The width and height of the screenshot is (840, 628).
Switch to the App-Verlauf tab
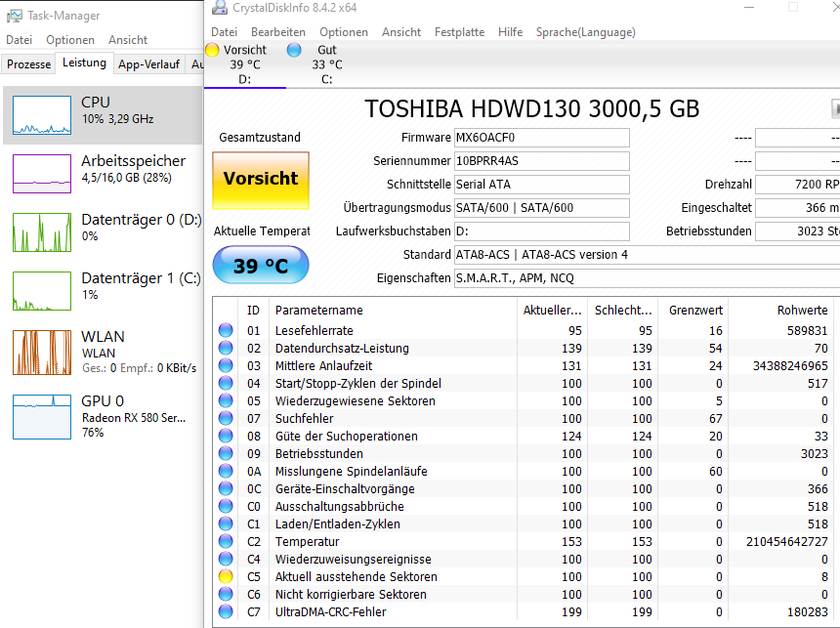[148, 64]
